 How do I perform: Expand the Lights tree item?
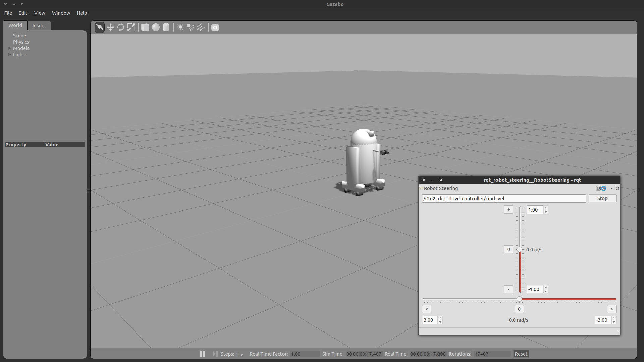10,54
